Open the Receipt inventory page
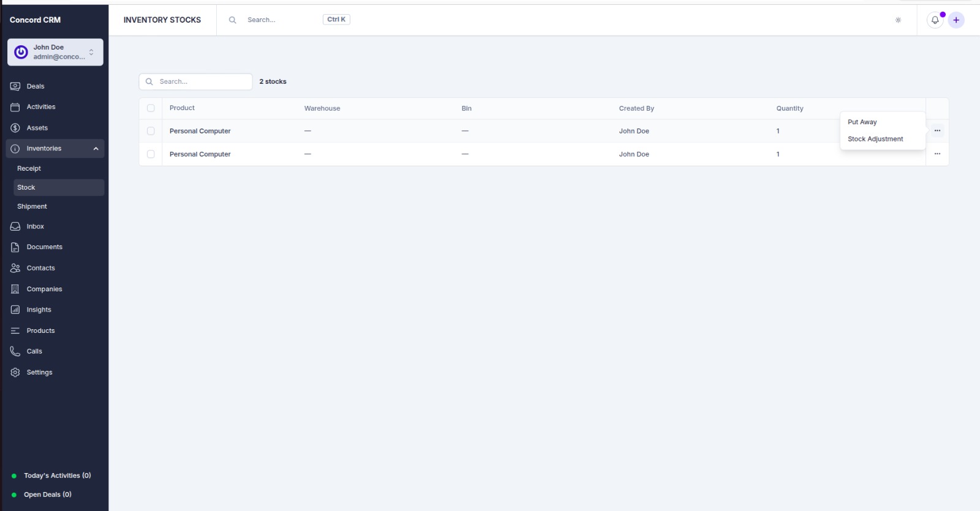The height and width of the screenshot is (511, 980). (29, 168)
